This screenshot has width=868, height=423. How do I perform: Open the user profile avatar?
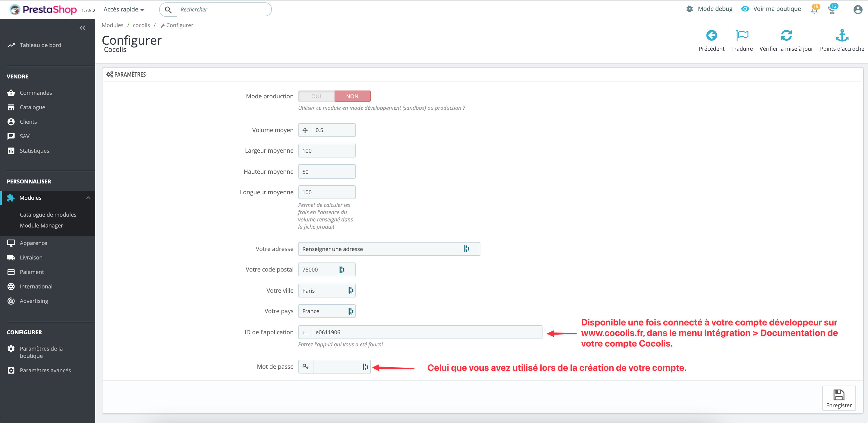point(857,9)
